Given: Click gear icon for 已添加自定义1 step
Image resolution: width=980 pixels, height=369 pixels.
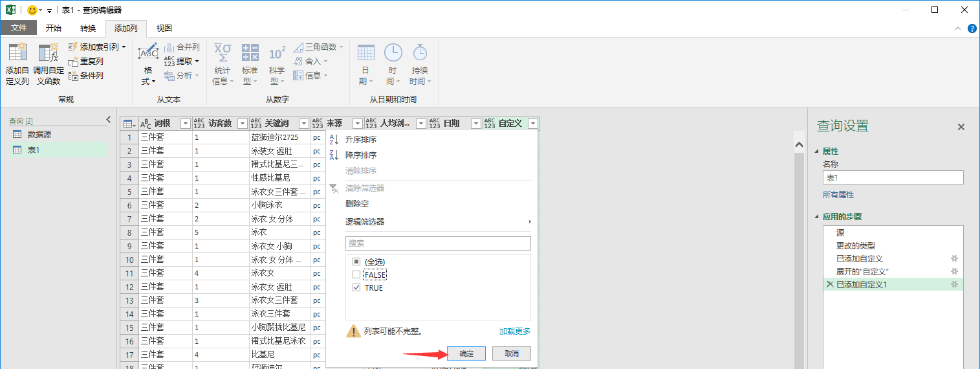Looking at the screenshot, I should [954, 285].
